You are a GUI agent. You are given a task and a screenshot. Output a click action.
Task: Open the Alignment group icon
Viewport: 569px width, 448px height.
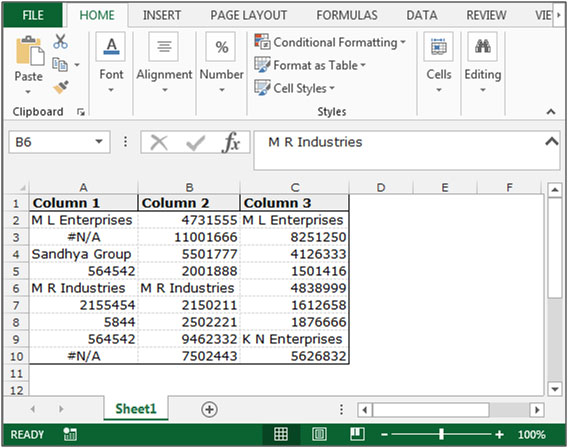click(164, 46)
